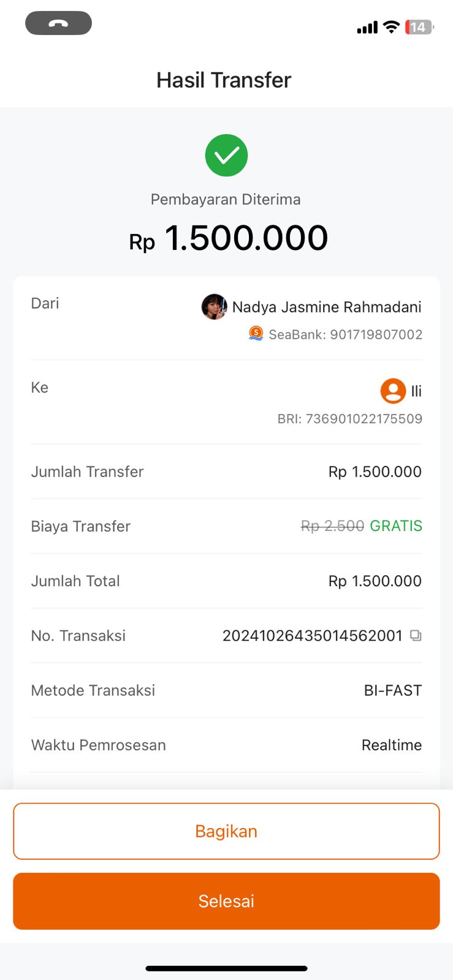Tap the green success checkmark icon
This screenshot has height=980, width=453.
(226, 155)
